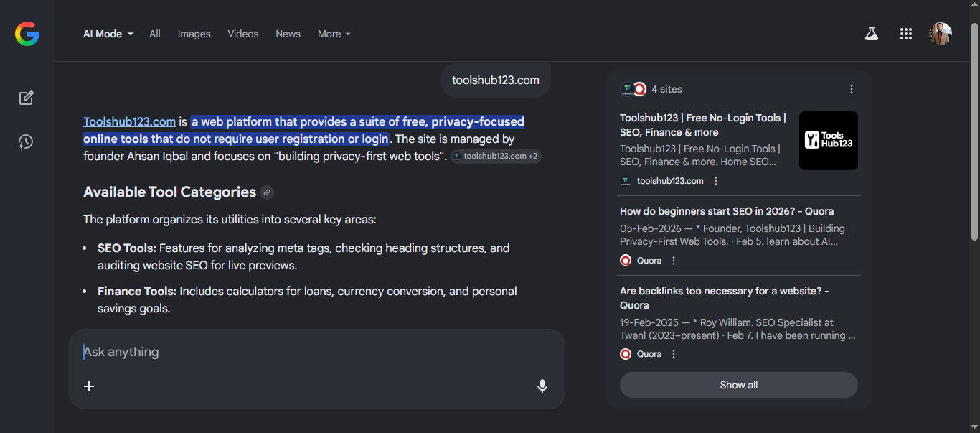Open AI Mode history icon

(x=27, y=142)
